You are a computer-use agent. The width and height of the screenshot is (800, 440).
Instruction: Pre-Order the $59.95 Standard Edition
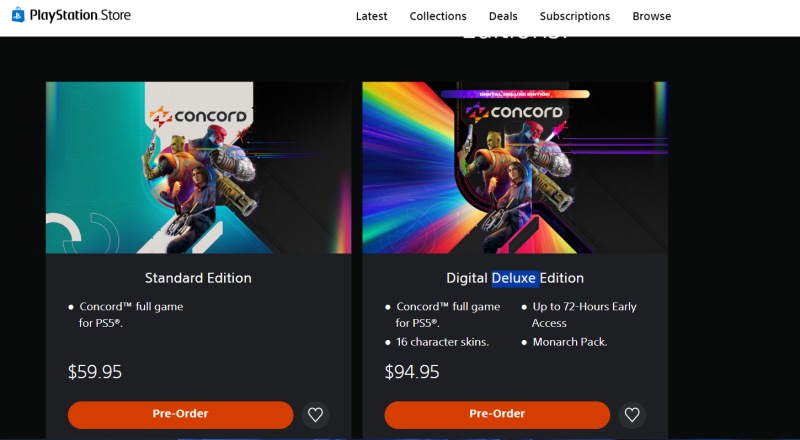point(180,414)
